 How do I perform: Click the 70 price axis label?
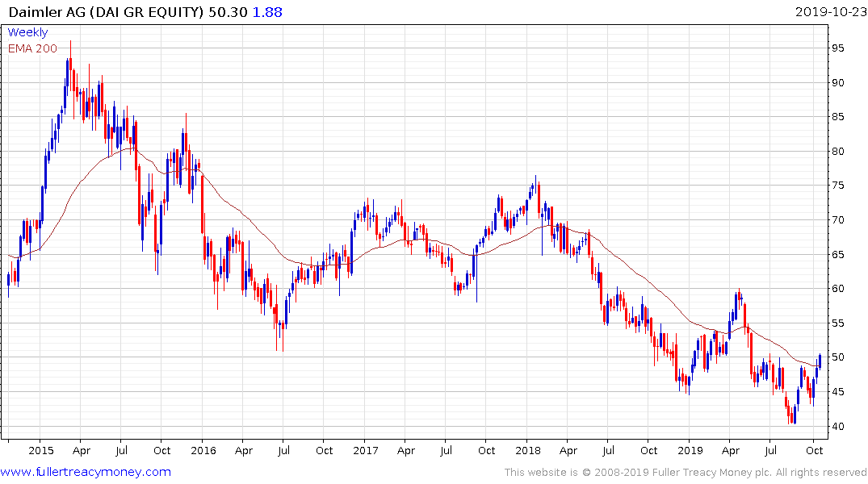tap(837, 219)
